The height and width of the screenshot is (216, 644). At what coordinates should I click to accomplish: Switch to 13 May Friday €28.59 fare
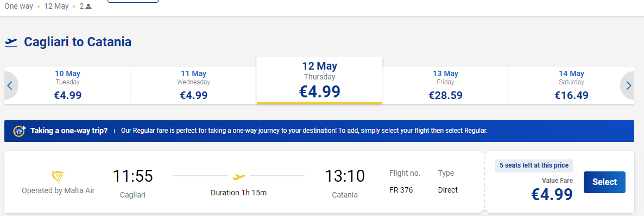pos(446,85)
